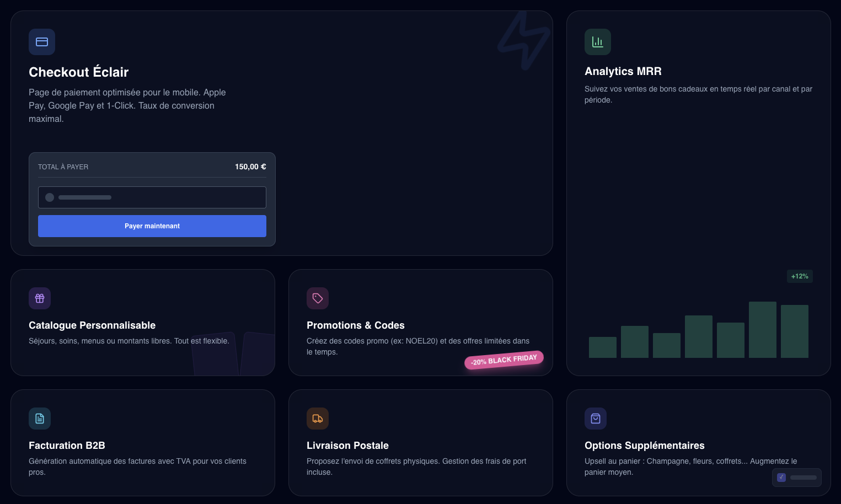
Task: Click the large lightning bolt decoration
Action: (523, 41)
